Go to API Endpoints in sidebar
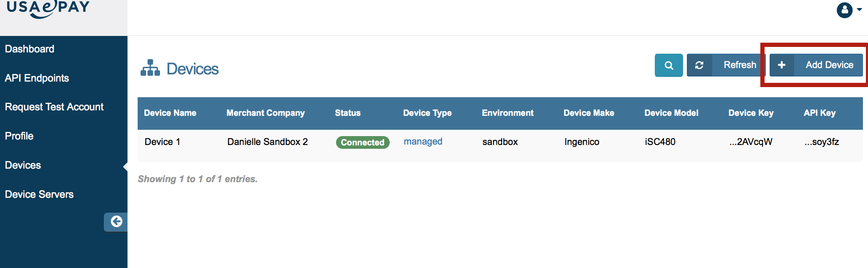Screen dimensions: 868x268 click(37, 78)
